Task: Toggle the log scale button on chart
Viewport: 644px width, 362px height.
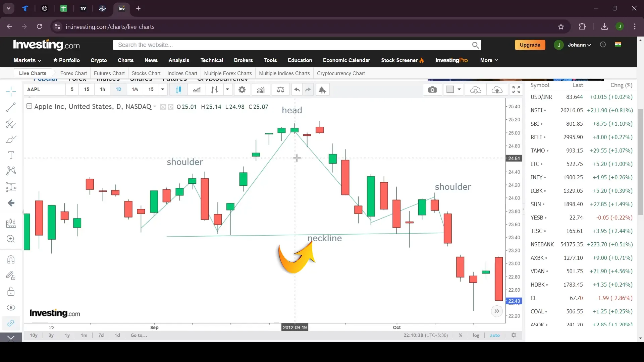Action: [476, 335]
